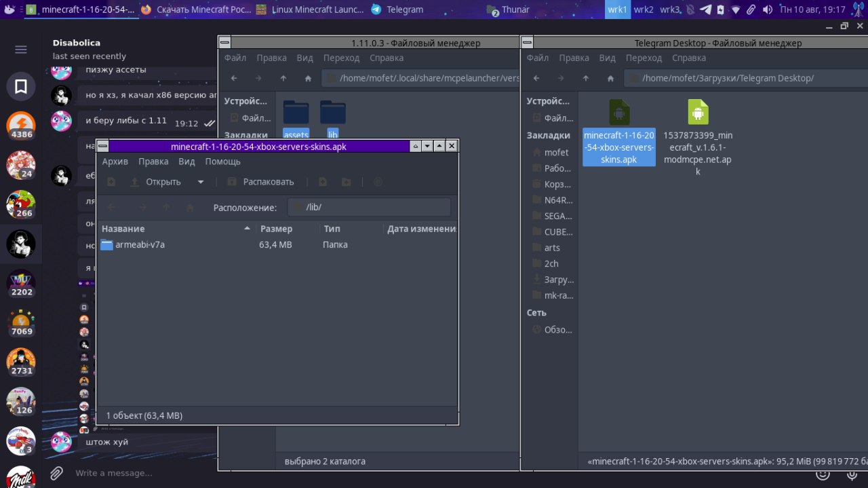Expand the Открыть dropdown arrow
The height and width of the screenshot is (488, 868).
201,182
